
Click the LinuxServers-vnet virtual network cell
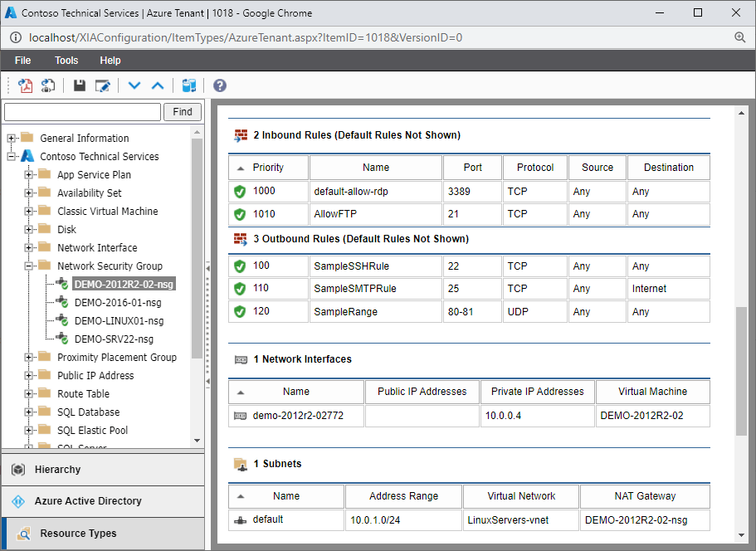pyautogui.click(x=520, y=520)
